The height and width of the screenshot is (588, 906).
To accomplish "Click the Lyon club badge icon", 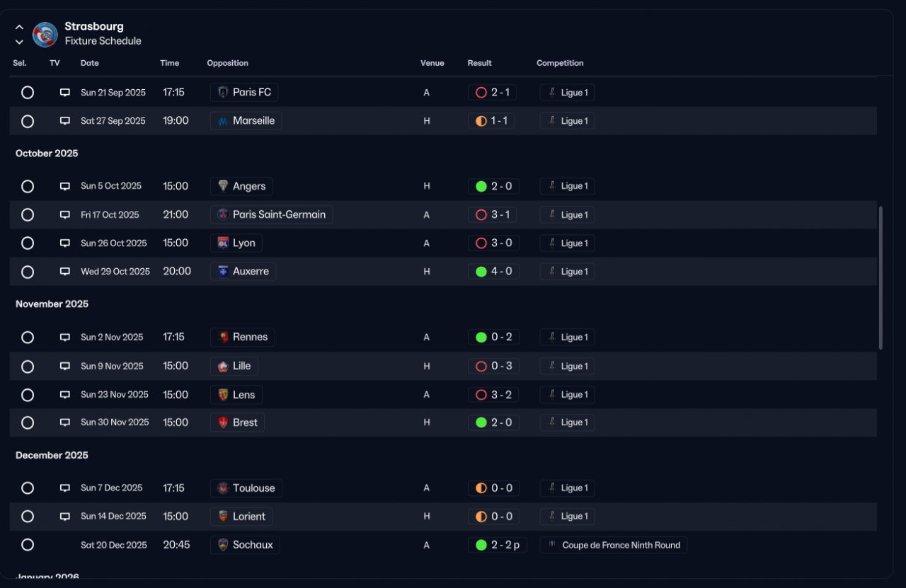I will 223,243.
